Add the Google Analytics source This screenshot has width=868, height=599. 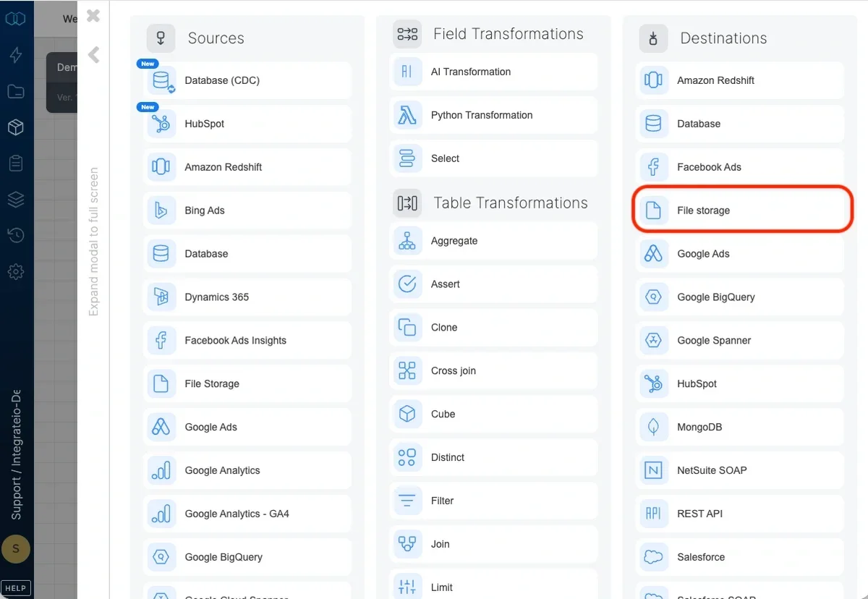coord(248,471)
